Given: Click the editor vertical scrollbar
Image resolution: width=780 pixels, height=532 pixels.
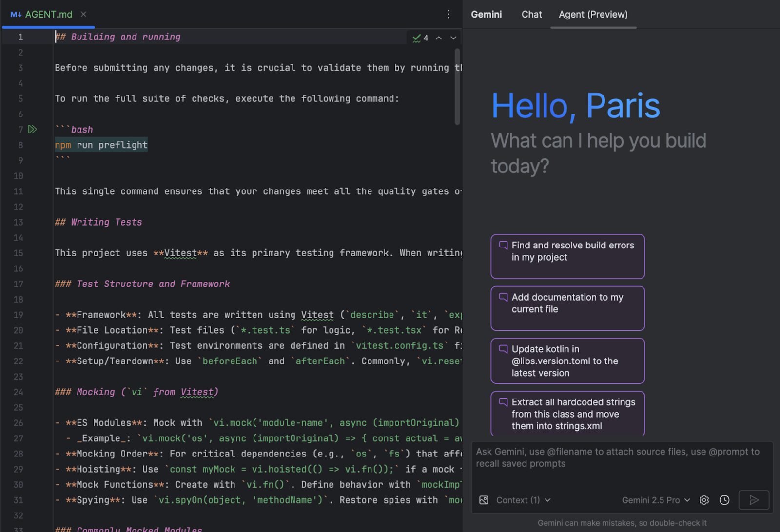Looking at the screenshot, I should (x=457, y=86).
